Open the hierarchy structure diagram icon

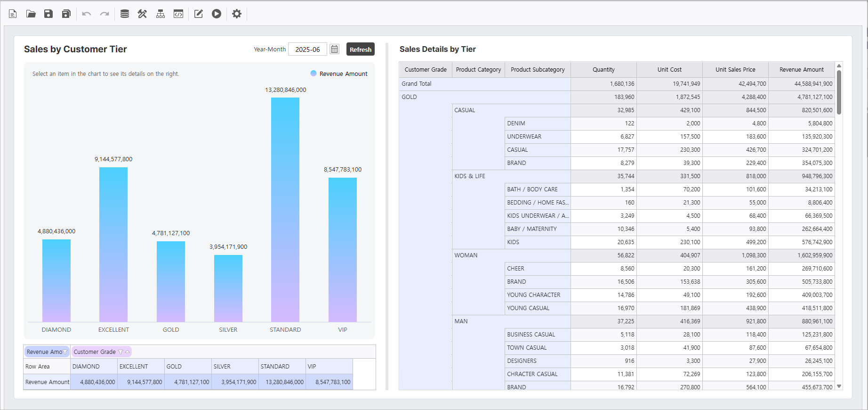161,14
